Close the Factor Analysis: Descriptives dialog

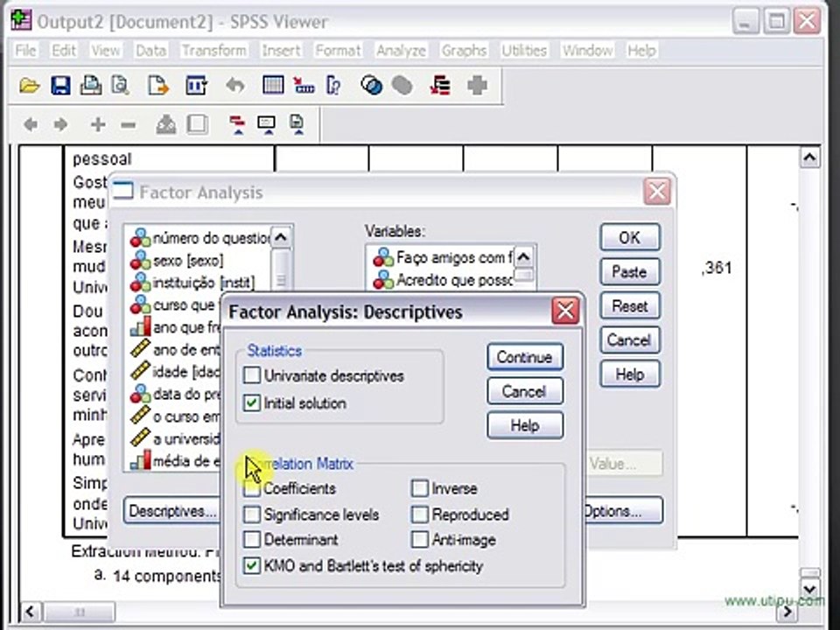coord(565,311)
